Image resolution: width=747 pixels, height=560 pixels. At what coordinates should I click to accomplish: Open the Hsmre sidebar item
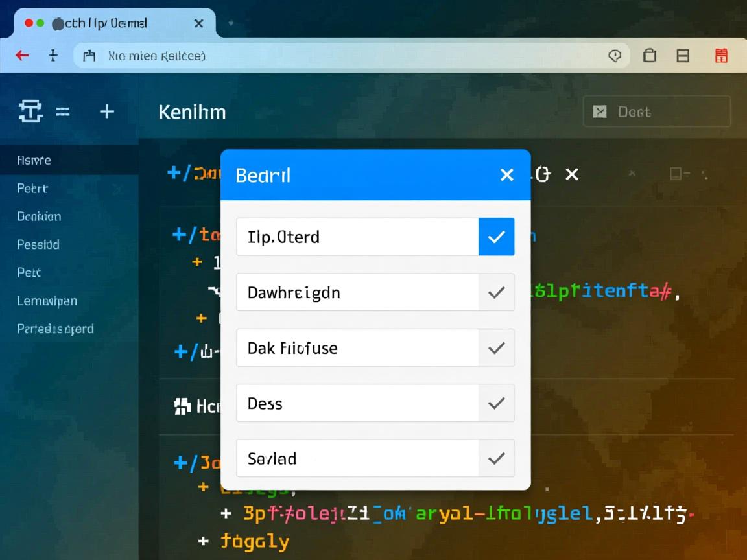[x=34, y=160]
